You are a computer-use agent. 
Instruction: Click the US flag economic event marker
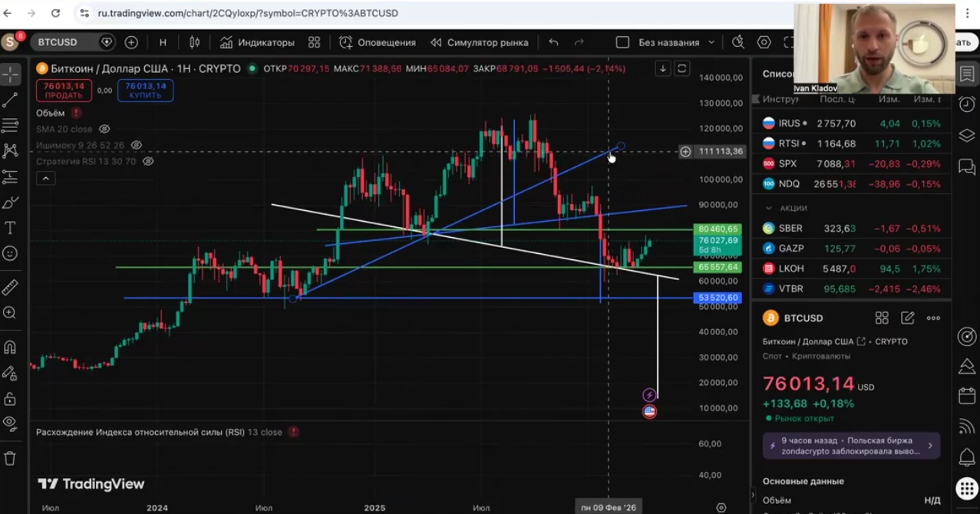point(649,411)
